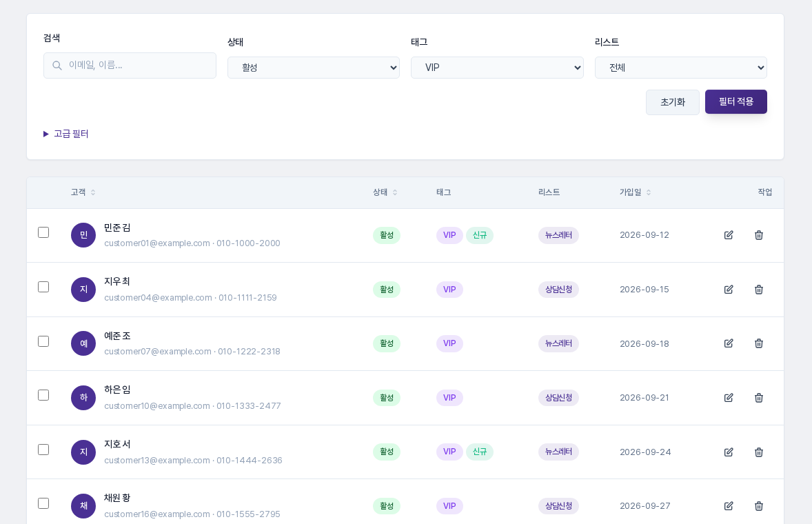
Task: Remove 채원 황 with the trash icon
Action: pyautogui.click(x=759, y=506)
